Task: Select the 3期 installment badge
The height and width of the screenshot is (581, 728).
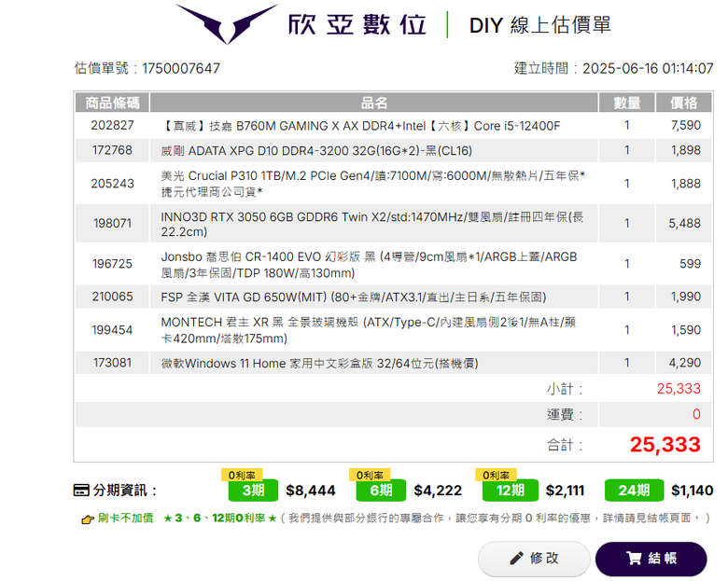Action: click(x=253, y=491)
